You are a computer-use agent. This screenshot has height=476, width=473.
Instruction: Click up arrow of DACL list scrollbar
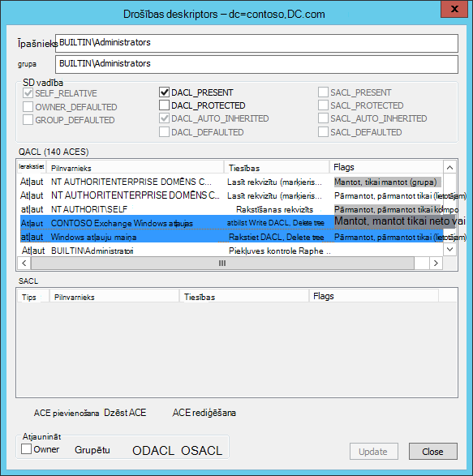450,167
